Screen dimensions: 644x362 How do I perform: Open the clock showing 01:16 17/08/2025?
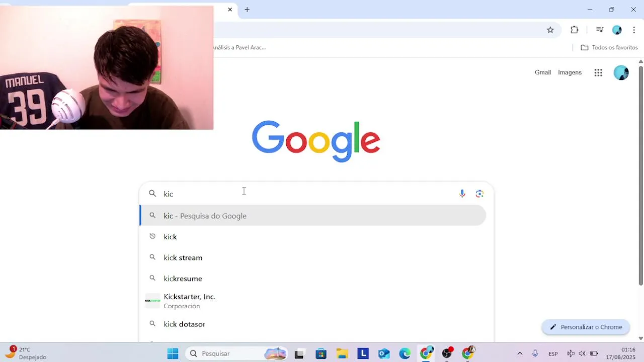pos(621,353)
